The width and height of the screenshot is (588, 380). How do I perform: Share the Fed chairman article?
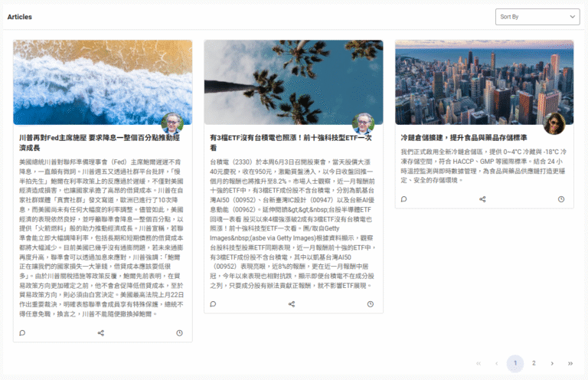101,332
